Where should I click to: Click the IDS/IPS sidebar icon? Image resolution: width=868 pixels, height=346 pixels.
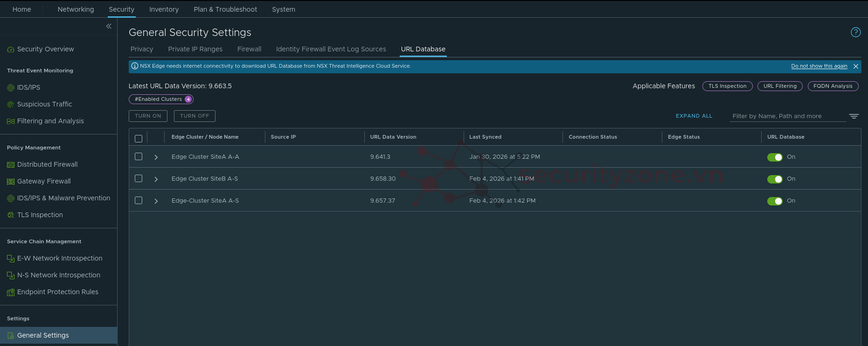point(11,88)
